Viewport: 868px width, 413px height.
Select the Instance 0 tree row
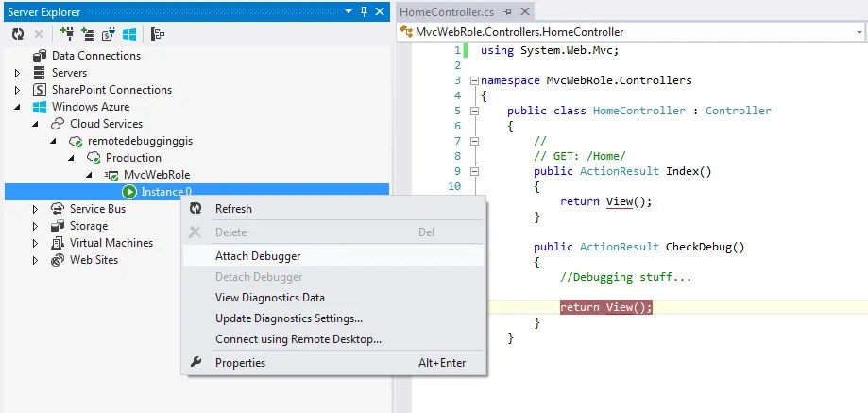click(x=196, y=192)
